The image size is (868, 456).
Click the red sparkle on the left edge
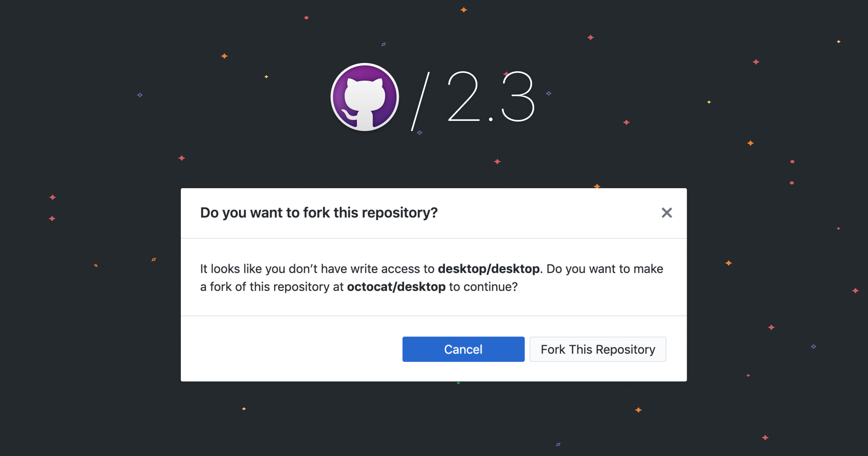point(53,197)
